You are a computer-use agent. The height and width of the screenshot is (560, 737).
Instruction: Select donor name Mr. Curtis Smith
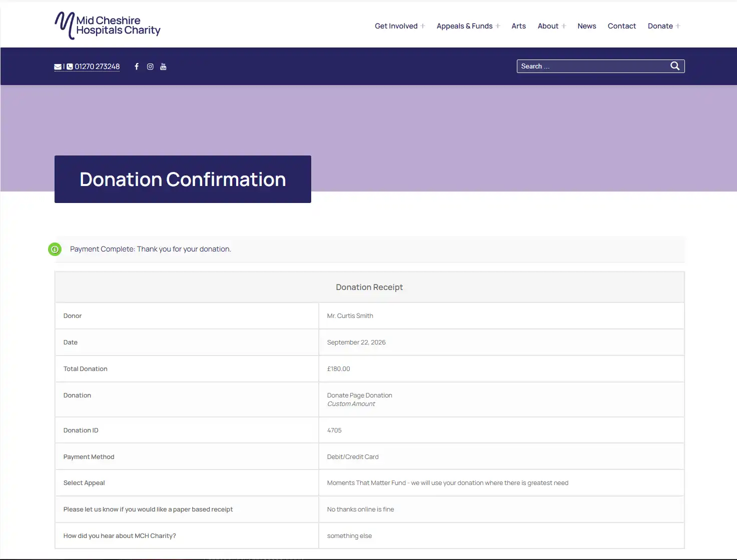pos(350,316)
